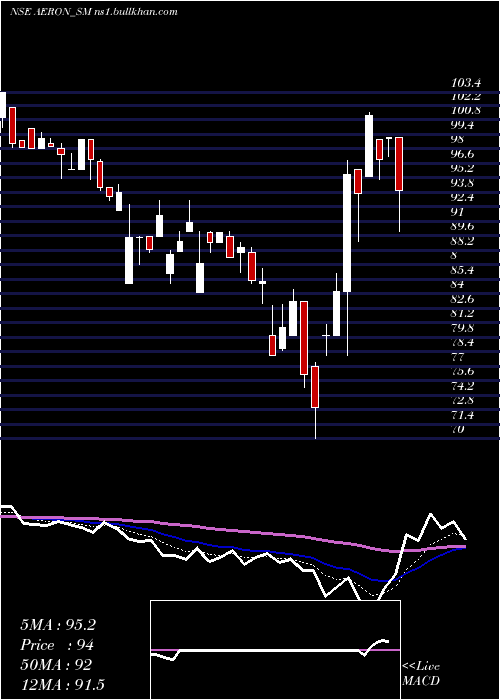The width and height of the screenshot is (500, 700).
Task: Click the 70 price axis label
Action: click(458, 429)
